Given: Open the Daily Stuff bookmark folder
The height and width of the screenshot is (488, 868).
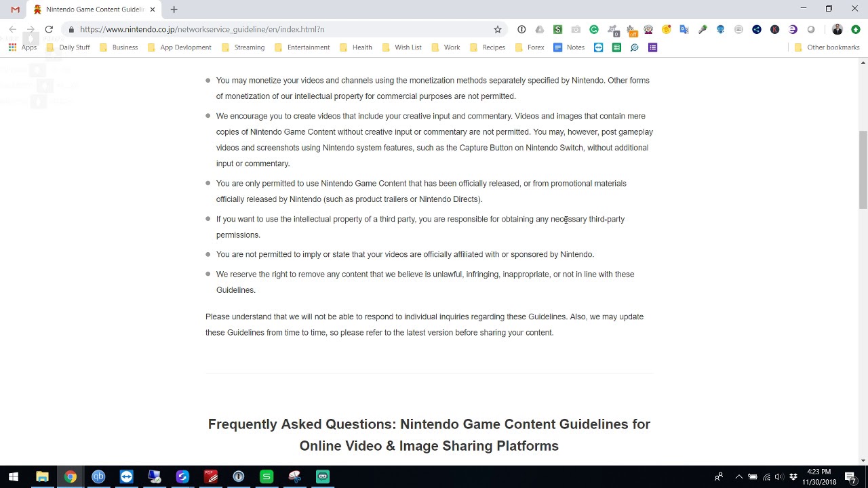Looking at the screenshot, I should click(68, 47).
